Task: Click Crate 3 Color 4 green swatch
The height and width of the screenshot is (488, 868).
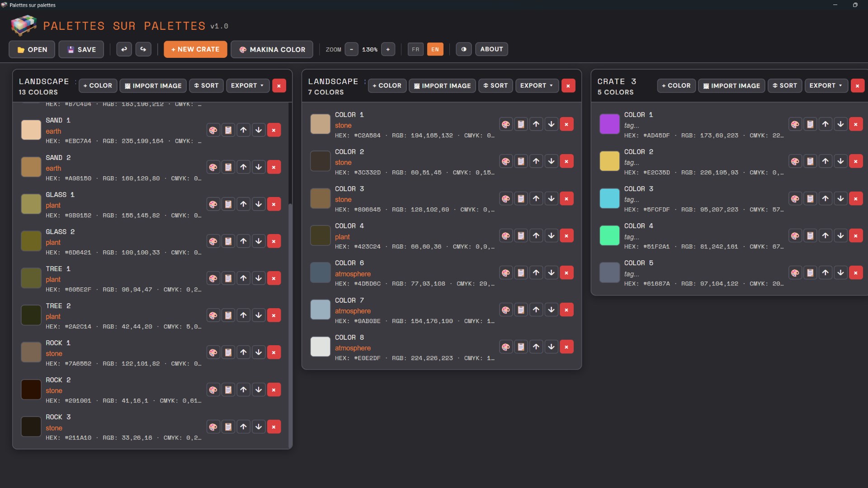Action: pyautogui.click(x=609, y=235)
